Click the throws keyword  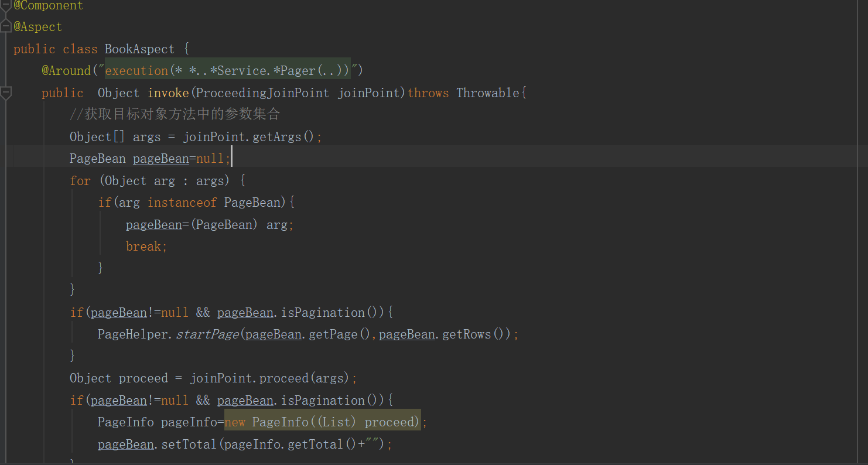click(x=428, y=93)
